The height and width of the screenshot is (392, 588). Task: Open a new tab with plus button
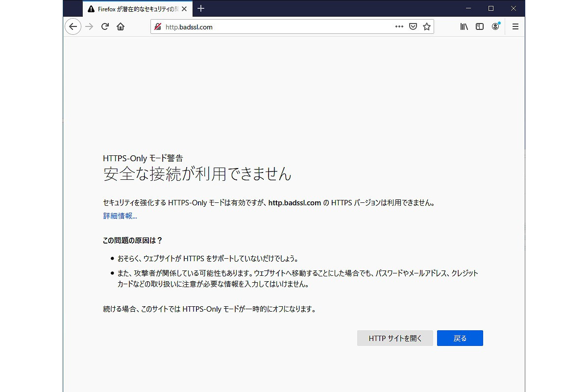201,8
